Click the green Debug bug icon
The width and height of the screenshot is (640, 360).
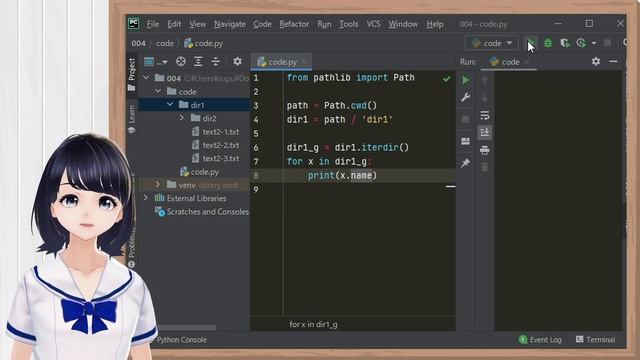[x=548, y=43]
